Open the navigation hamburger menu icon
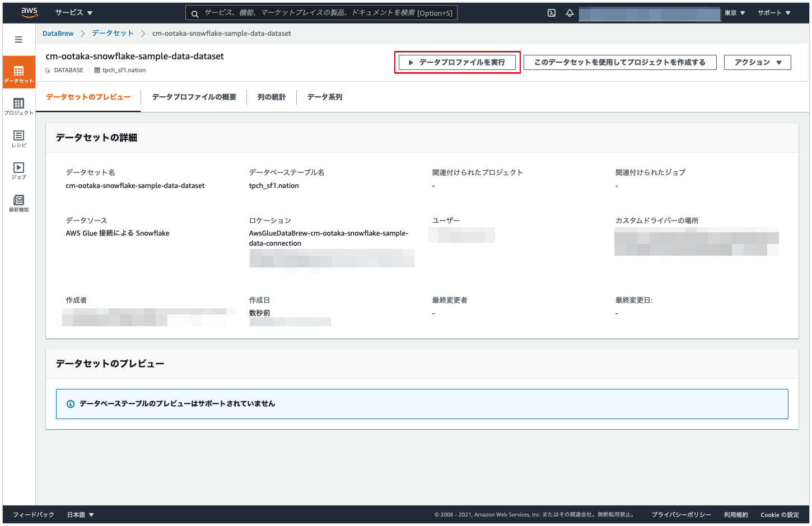The width and height of the screenshot is (812, 526). (x=18, y=39)
